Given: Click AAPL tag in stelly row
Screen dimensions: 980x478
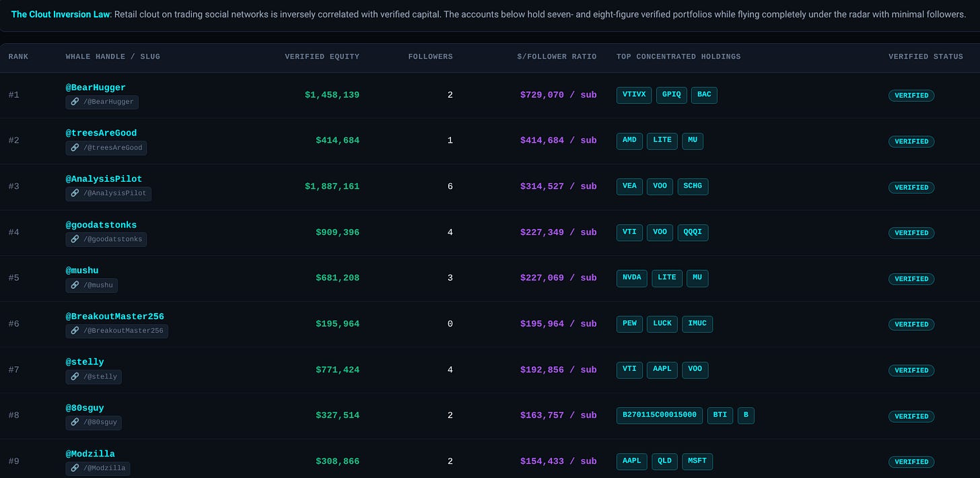Looking at the screenshot, I should [662, 370].
